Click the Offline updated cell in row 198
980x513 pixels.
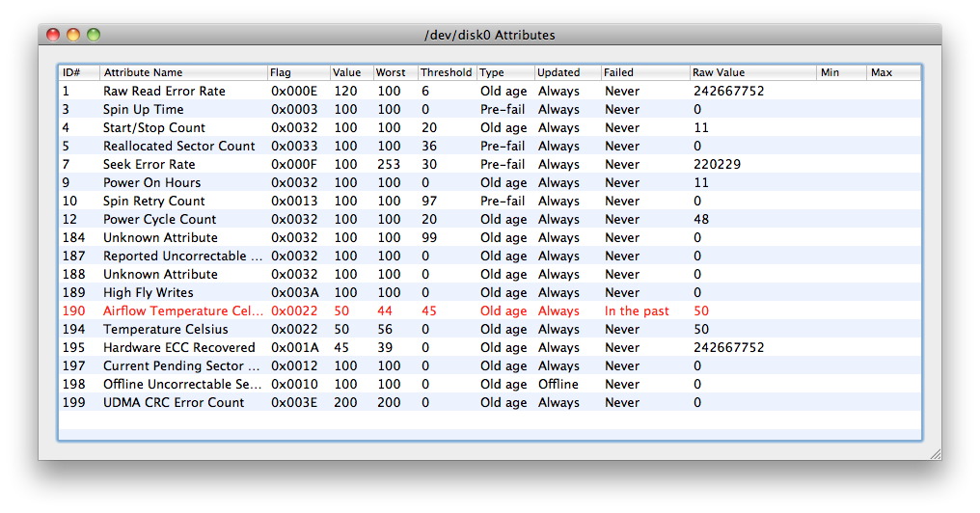[558, 385]
